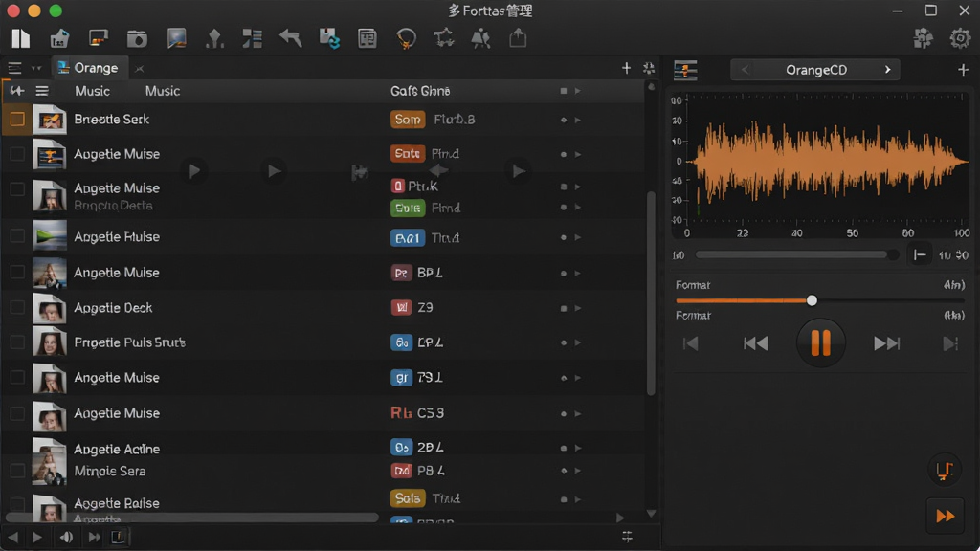
Task: Click the Som tag on Brneatte Serk
Action: [x=408, y=120]
